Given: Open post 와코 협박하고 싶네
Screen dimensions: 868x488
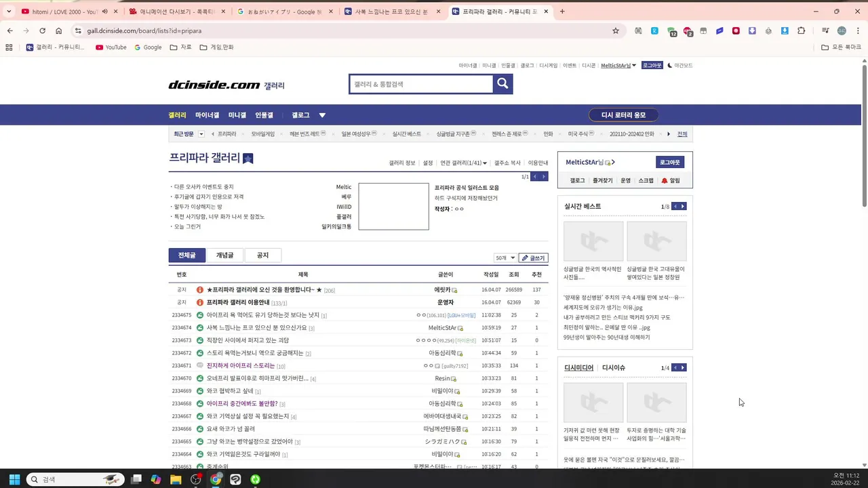Looking at the screenshot, I should (230, 391).
